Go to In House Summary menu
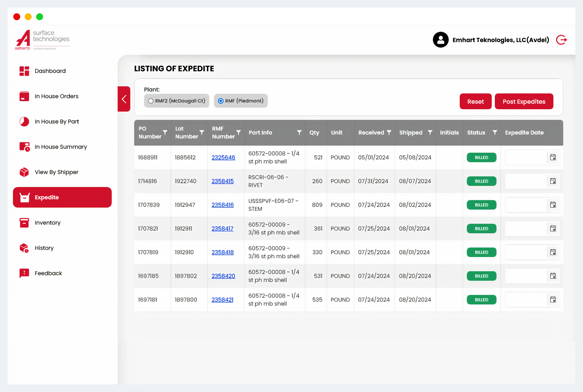Screen dimensions: 583x392 pyautogui.click(x=61, y=147)
